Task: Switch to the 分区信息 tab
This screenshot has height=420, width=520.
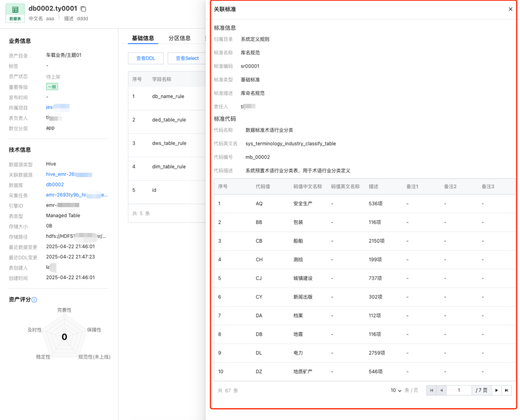Action: pyautogui.click(x=179, y=38)
